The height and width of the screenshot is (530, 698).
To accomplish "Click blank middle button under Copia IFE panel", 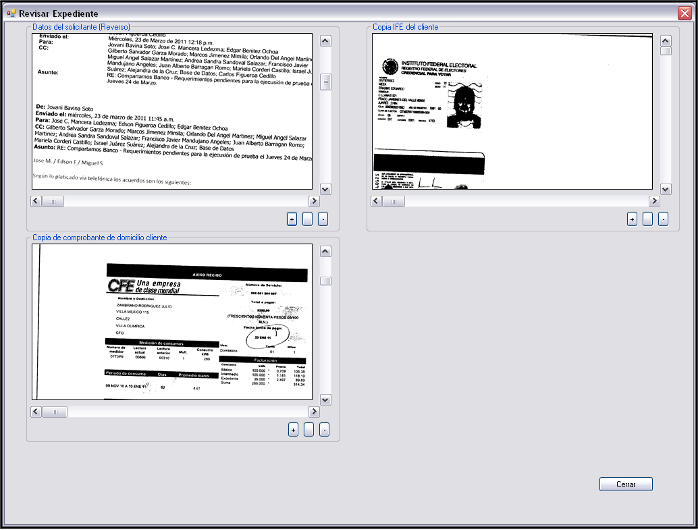I will click(648, 219).
